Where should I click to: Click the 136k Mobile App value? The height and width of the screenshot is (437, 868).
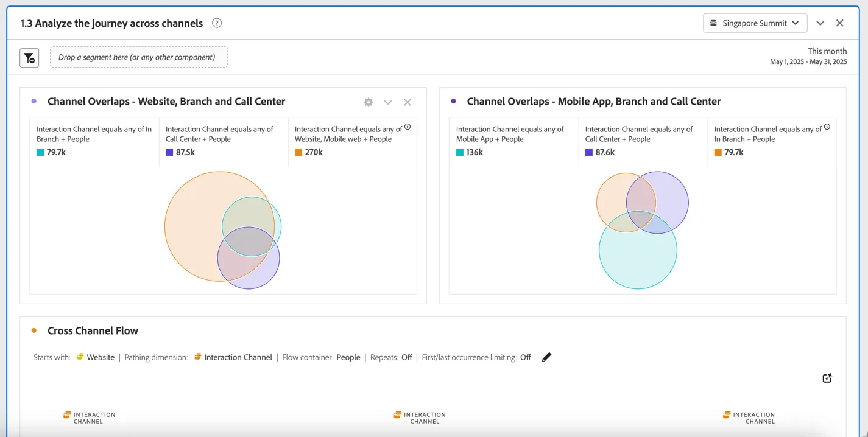[475, 152]
